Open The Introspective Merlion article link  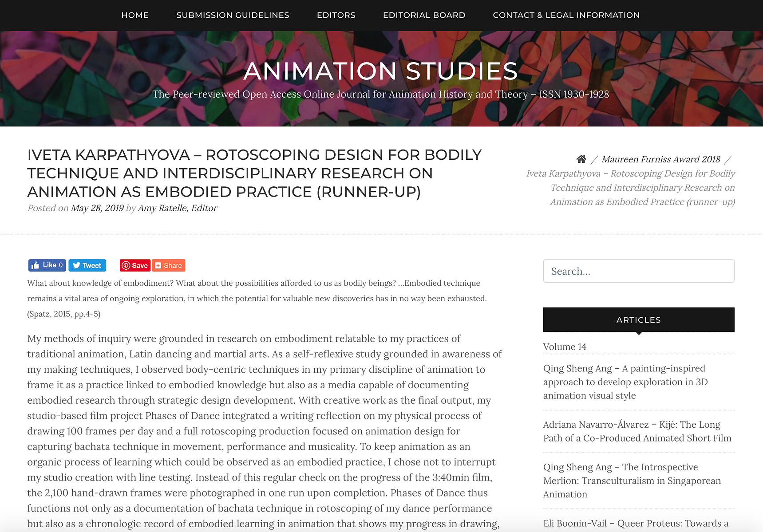(632, 481)
